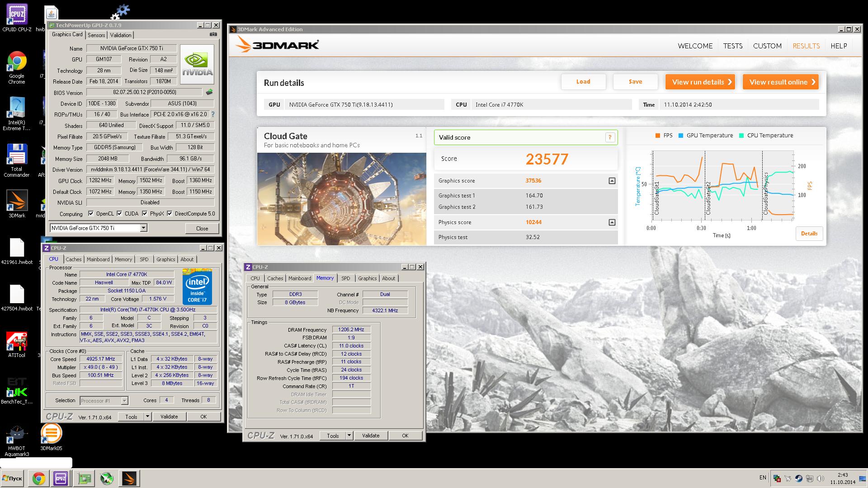Open Tools dropdown arrow in CPU-Z Memory window
Viewport: 868px width, 488px height.
(349, 436)
